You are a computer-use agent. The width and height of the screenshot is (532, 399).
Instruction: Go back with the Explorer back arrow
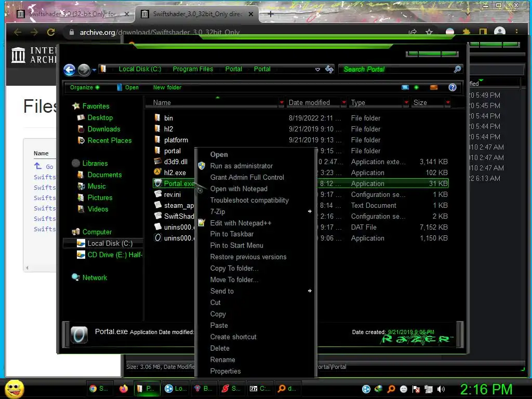[69, 70]
